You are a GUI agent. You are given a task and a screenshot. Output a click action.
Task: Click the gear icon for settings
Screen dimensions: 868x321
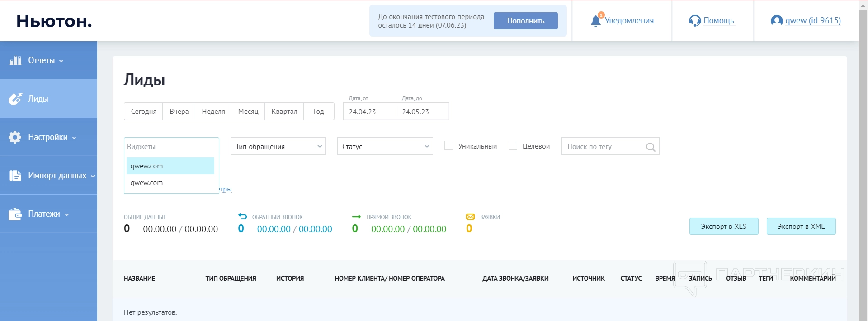(x=15, y=137)
